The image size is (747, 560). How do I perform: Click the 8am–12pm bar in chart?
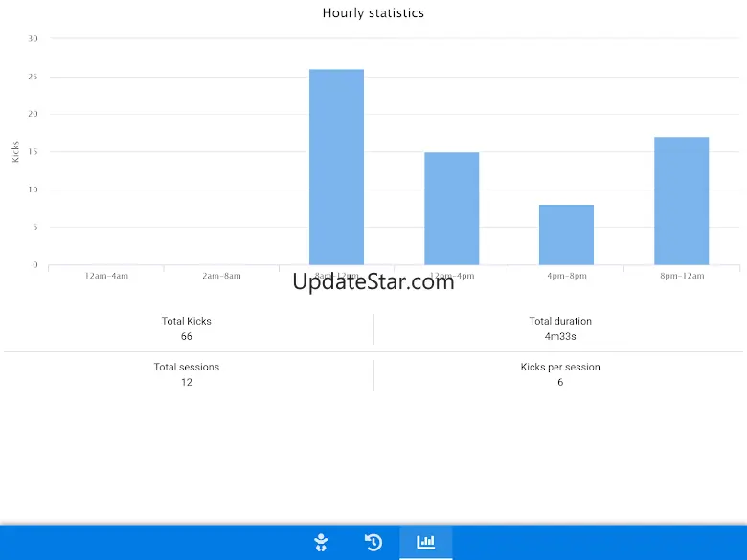pos(337,168)
